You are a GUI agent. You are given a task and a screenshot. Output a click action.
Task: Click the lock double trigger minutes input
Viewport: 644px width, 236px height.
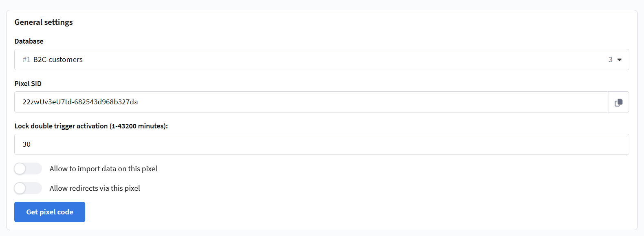click(x=321, y=144)
